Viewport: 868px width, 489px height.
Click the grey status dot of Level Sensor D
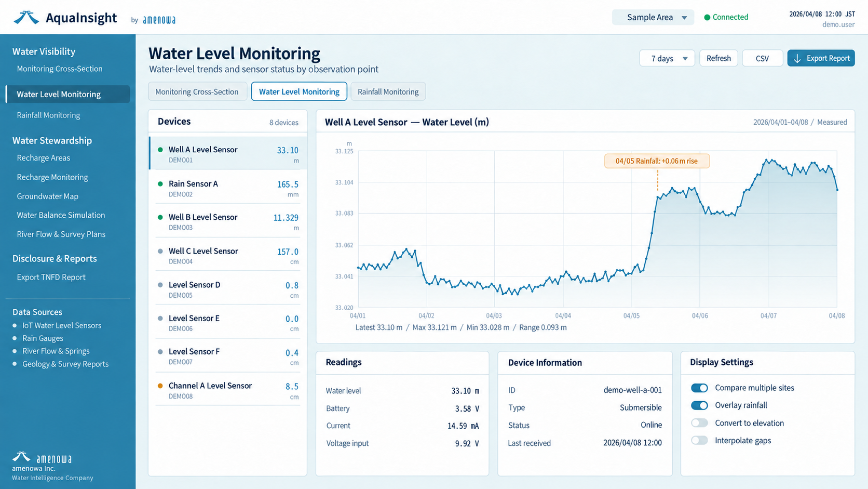[160, 285]
